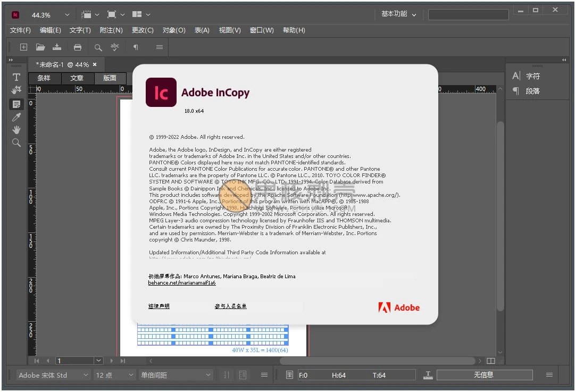Viewport: 576px width, 392px height.
Task: Open the 窗口 menu
Action: [x=261, y=30]
